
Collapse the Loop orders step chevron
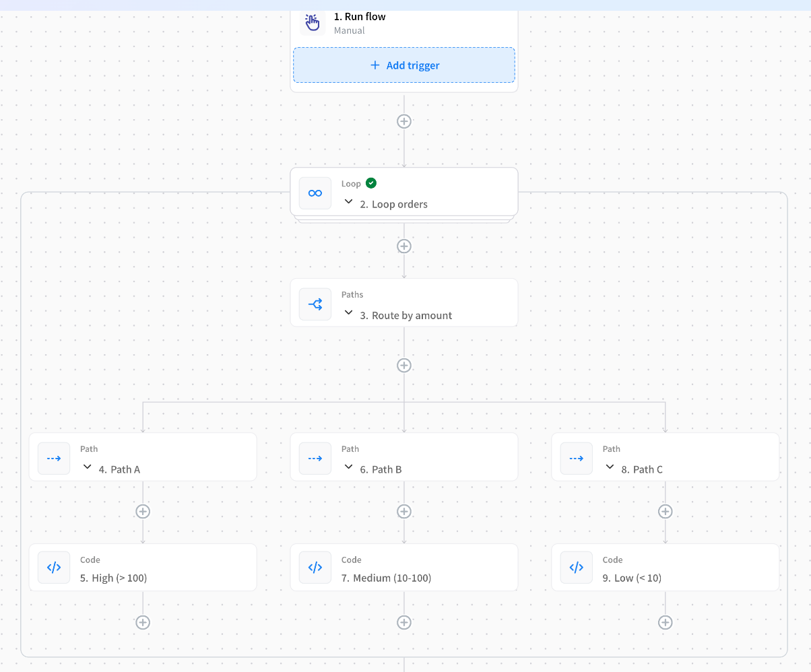coord(348,201)
